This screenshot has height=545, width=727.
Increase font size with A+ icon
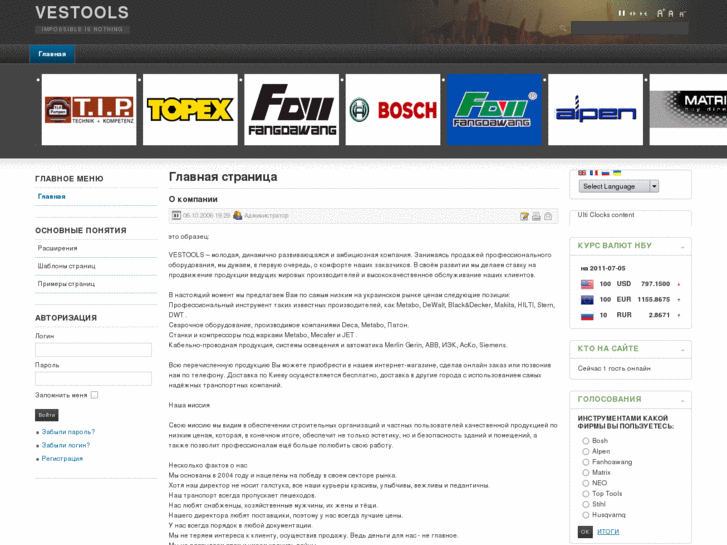(660, 13)
